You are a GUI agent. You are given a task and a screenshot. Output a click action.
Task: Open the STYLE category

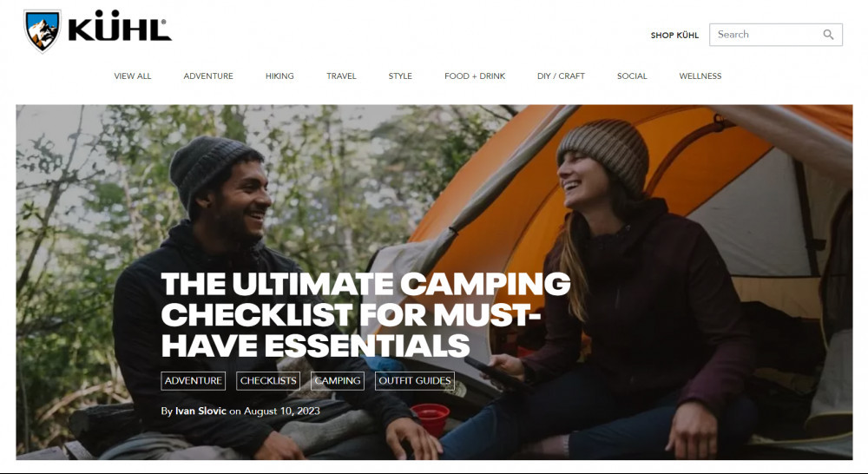pos(400,76)
